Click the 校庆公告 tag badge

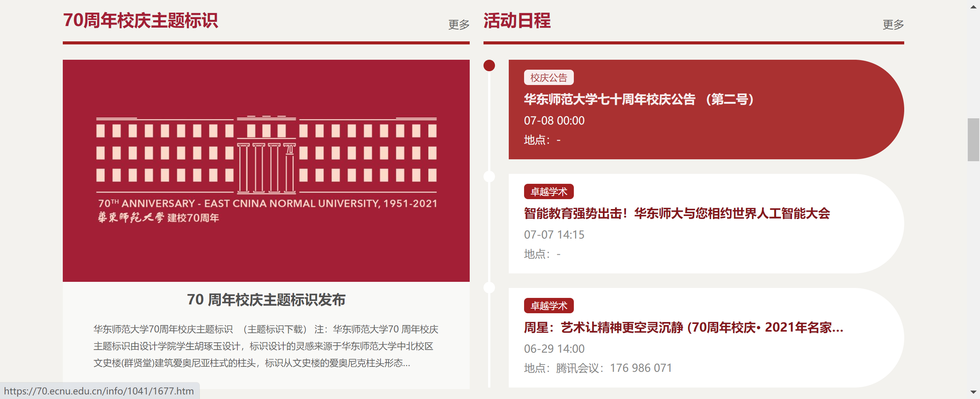pyautogui.click(x=548, y=78)
